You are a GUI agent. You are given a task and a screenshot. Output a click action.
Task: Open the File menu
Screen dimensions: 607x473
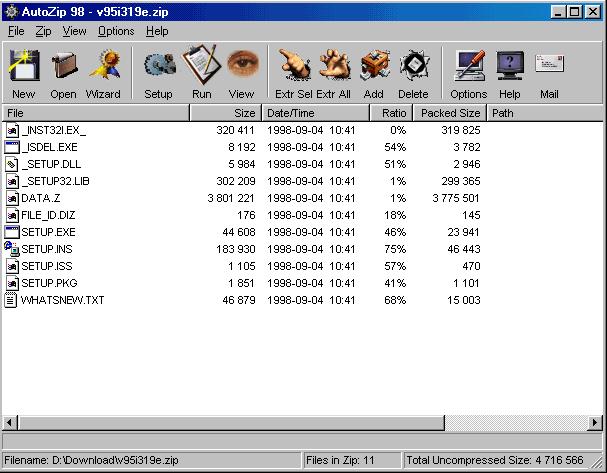[x=16, y=31]
